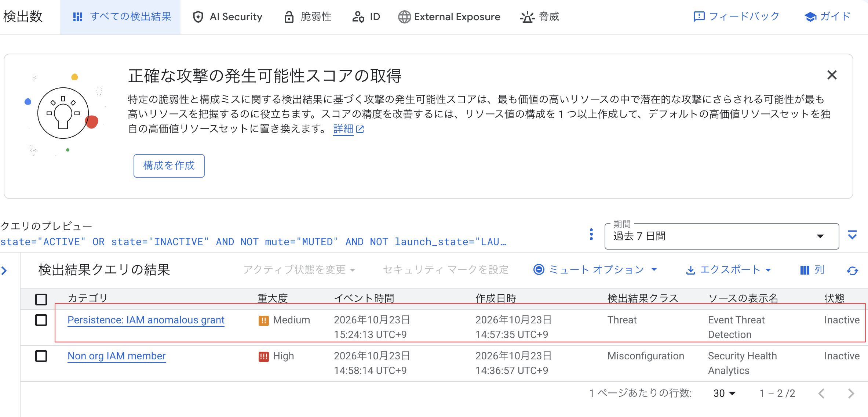868x417 pixels.
Task: Go to the next page arrow
Action: click(x=851, y=394)
